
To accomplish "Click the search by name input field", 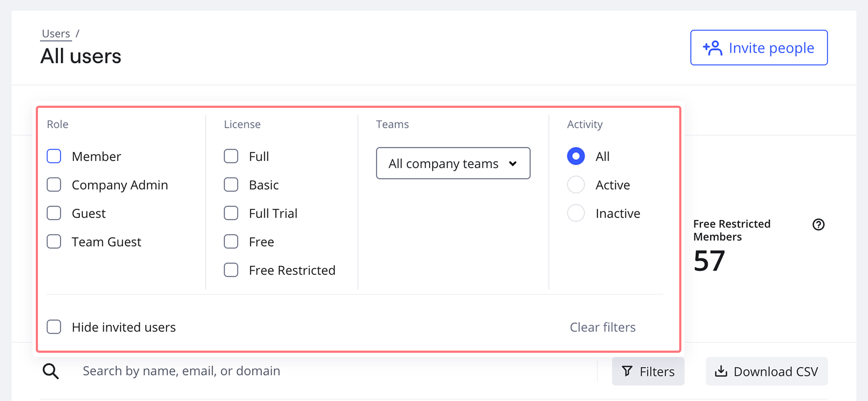I will coord(325,371).
